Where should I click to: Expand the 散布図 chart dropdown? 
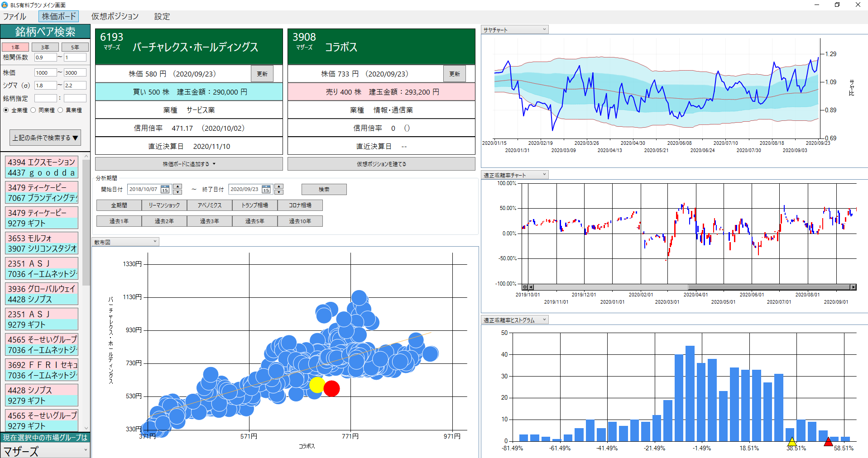pos(125,242)
